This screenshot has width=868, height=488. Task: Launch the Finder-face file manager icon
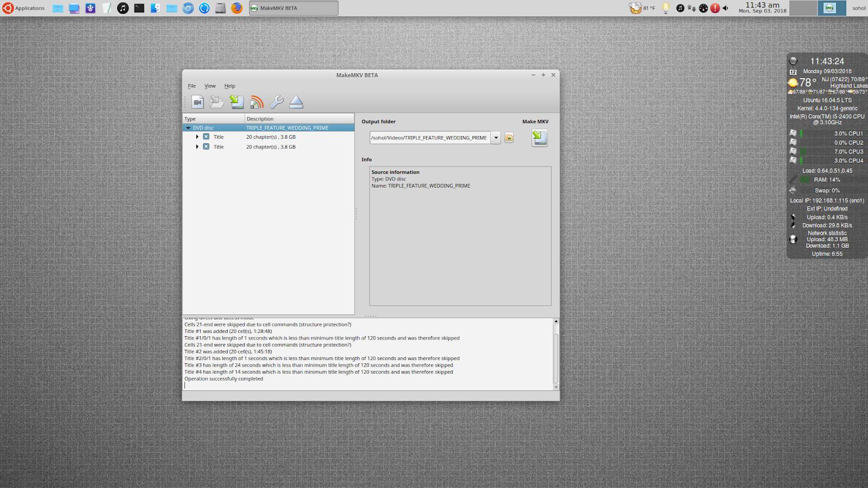pyautogui.click(x=155, y=8)
